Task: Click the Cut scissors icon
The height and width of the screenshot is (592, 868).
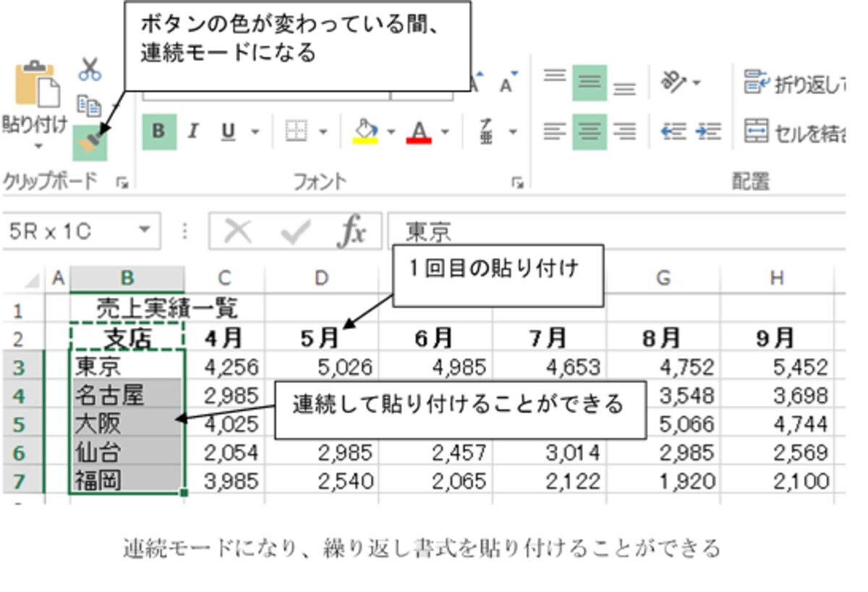Action: [90, 69]
